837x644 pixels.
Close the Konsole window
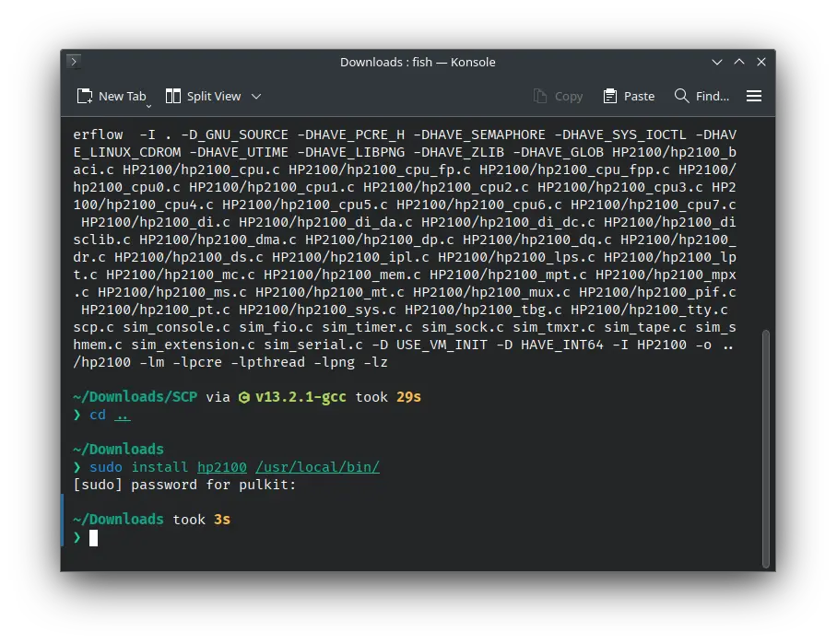[761, 62]
